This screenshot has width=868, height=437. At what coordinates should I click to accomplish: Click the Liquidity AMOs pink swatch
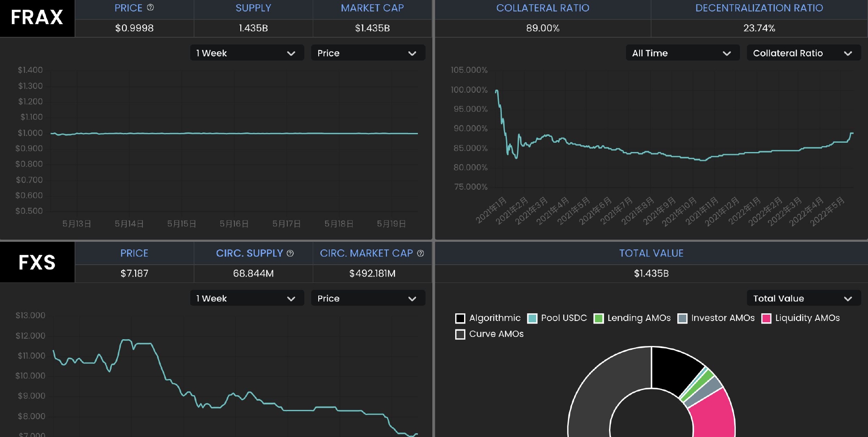pyautogui.click(x=766, y=318)
